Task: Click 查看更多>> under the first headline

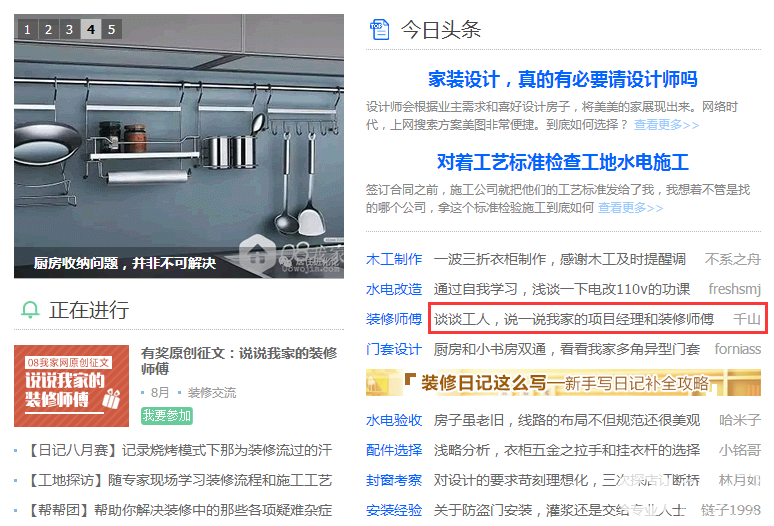Action: [x=666, y=125]
